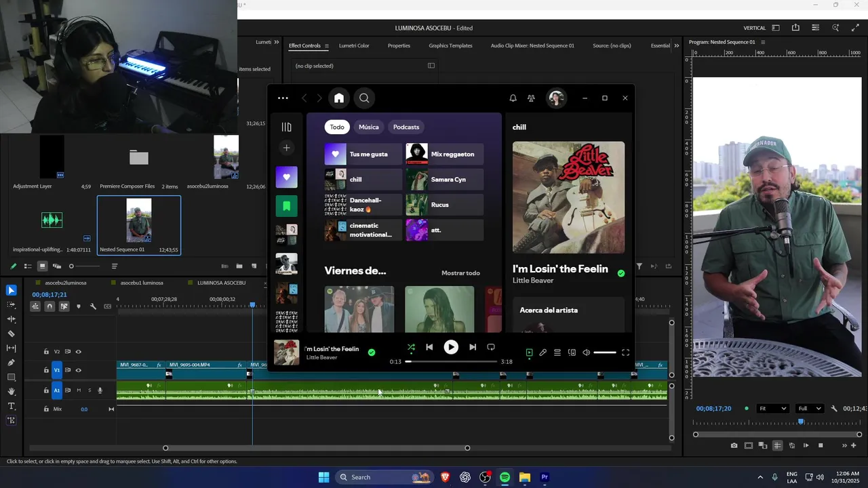Switch to the Graphics Templates tab

[450, 46]
